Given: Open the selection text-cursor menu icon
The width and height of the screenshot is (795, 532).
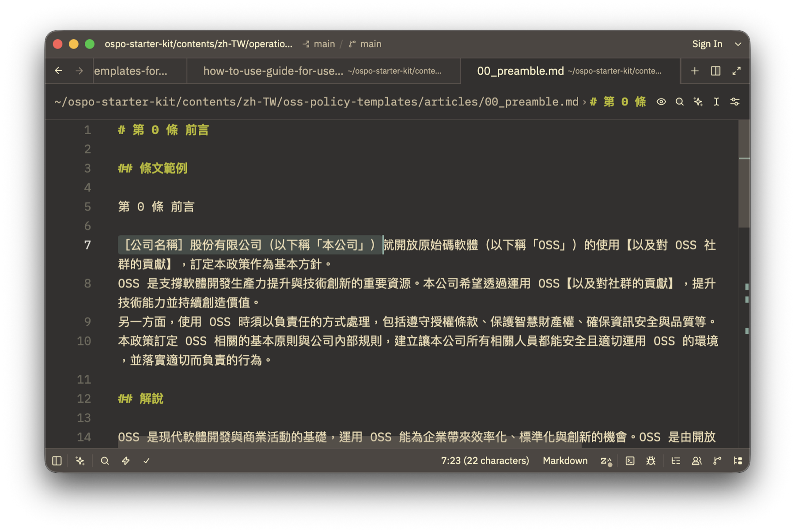Looking at the screenshot, I should tap(716, 102).
